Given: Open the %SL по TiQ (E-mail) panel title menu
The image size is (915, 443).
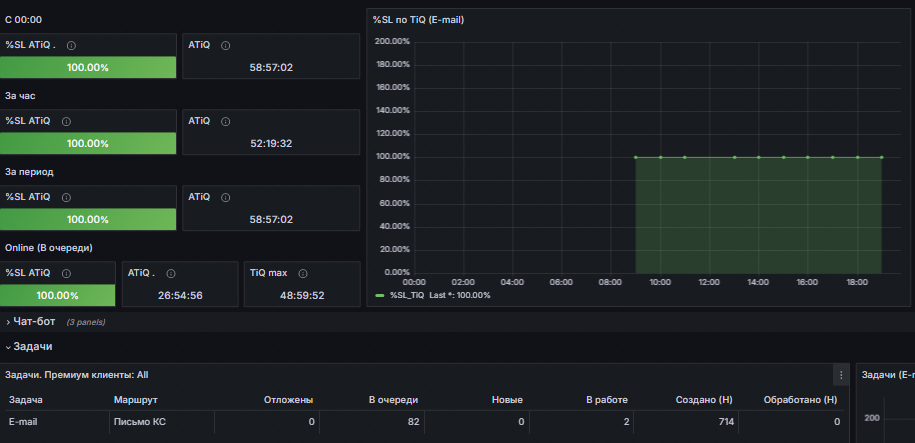Looking at the screenshot, I should click(418, 20).
